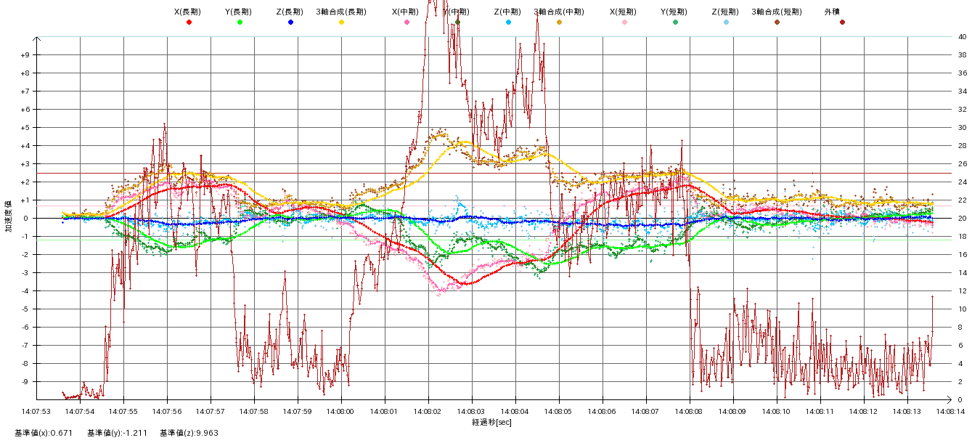This screenshot has width=980, height=443.
Task: Click the red X(長期) legend marker
Action: [x=189, y=23]
